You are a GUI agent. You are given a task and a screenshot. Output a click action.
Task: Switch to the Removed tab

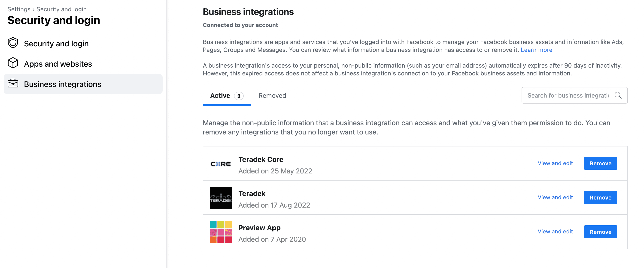click(272, 95)
